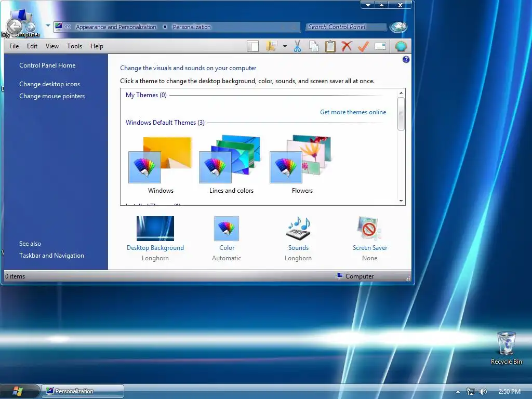Click the Cut scissors icon
The width and height of the screenshot is (532, 399).
click(298, 46)
